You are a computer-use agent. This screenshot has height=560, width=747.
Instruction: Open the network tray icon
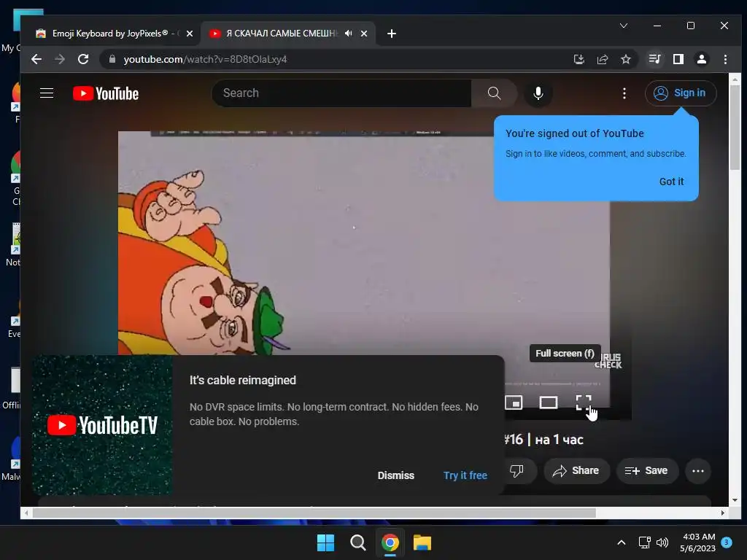[644, 542]
